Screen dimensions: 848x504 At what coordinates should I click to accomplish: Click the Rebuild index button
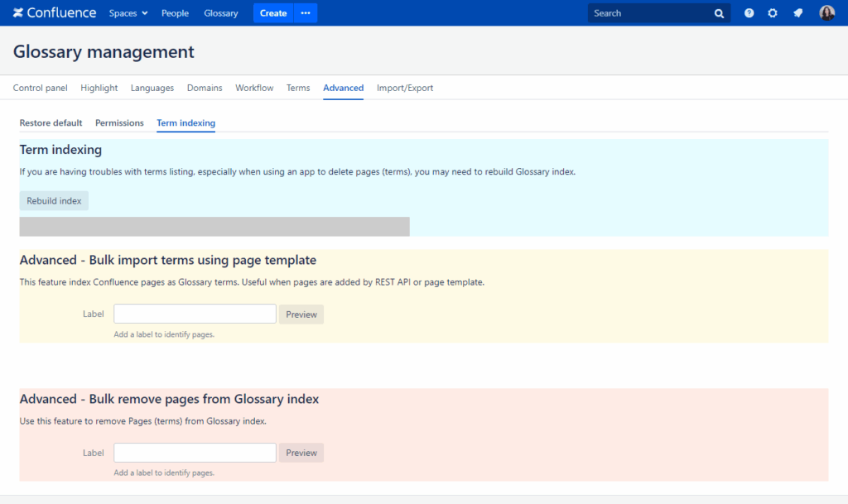[54, 201]
